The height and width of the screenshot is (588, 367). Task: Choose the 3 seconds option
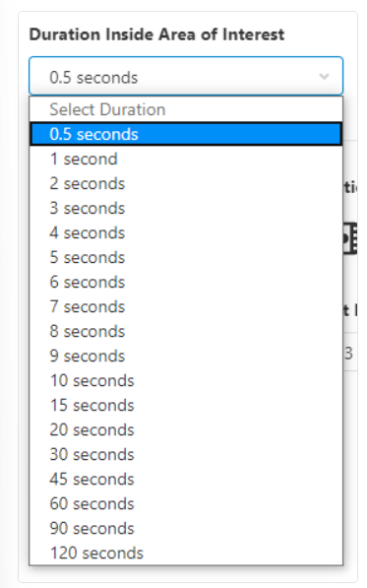point(186,208)
